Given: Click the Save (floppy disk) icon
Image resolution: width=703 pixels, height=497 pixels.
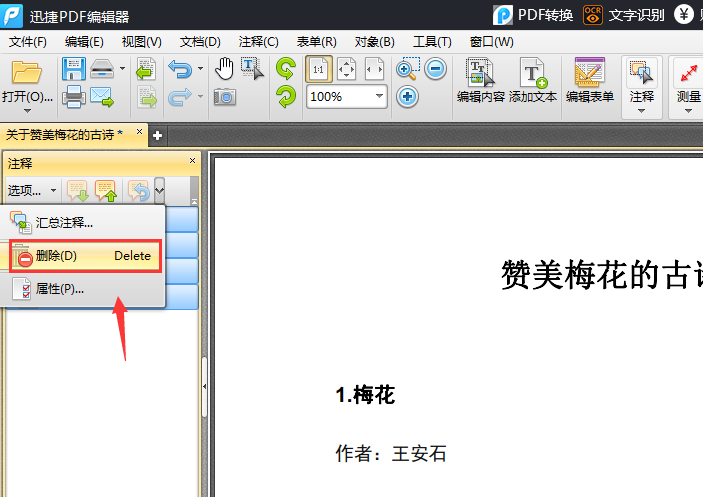Looking at the screenshot, I should point(73,69).
